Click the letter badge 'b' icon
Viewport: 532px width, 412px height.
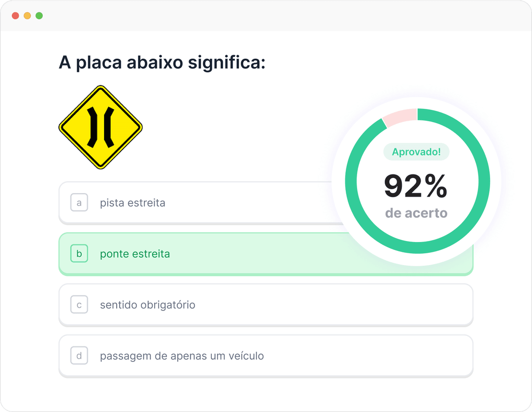point(79,254)
